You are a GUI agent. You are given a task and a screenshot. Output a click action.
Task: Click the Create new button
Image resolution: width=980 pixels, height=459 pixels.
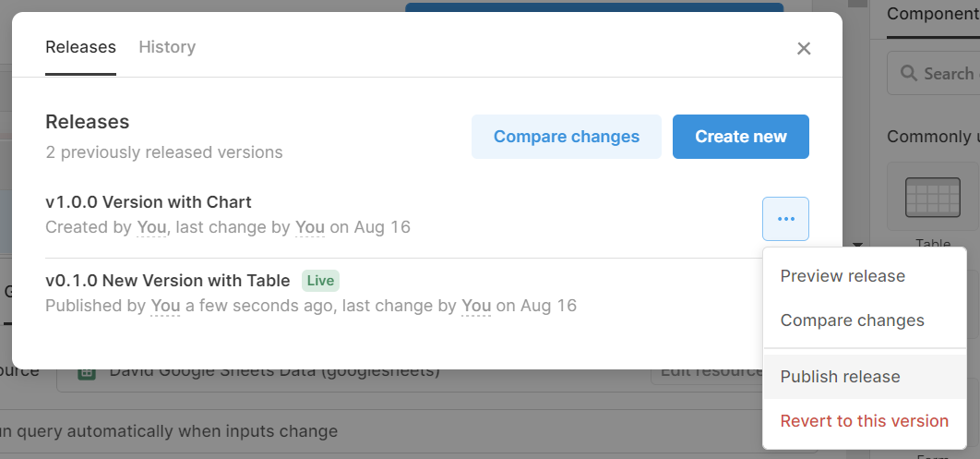click(740, 137)
